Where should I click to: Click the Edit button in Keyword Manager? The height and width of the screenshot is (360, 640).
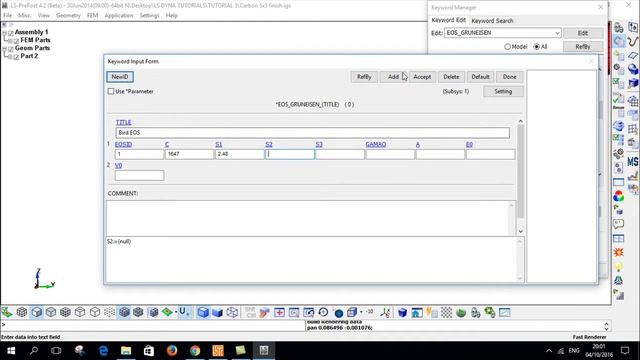pos(582,33)
